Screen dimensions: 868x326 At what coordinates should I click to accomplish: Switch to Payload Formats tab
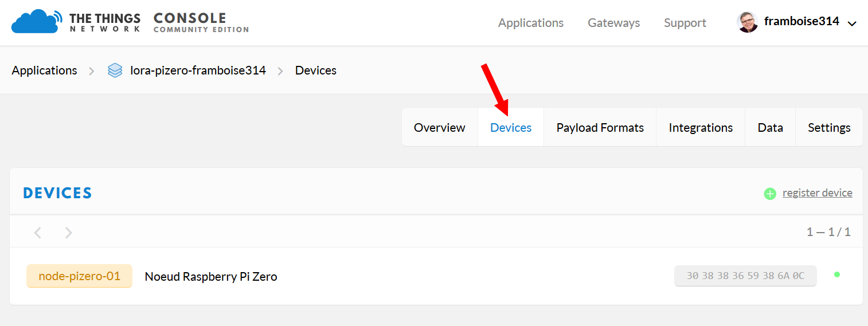coord(600,127)
